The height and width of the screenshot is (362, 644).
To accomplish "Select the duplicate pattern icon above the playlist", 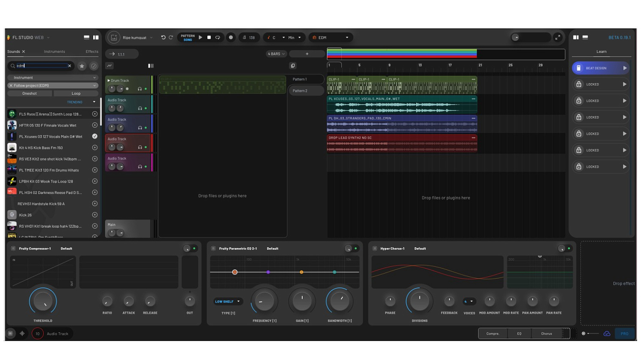I will pyautogui.click(x=293, y=65).
